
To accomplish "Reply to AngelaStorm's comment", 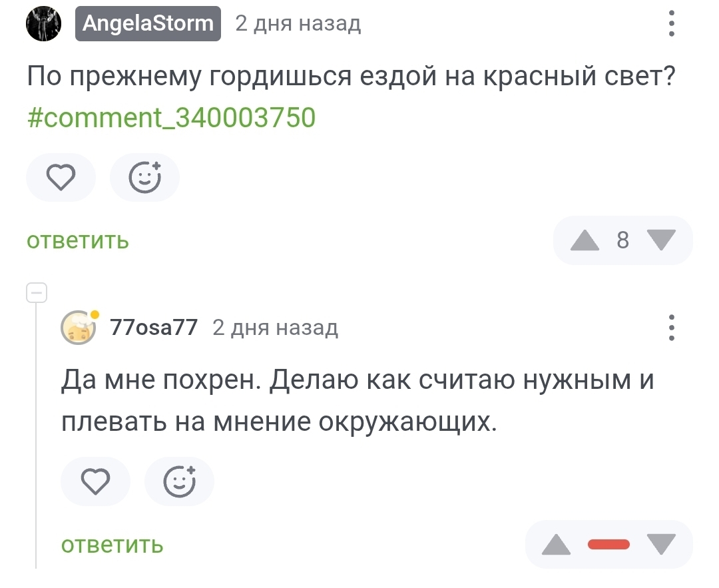I will (x=78, y=240).
